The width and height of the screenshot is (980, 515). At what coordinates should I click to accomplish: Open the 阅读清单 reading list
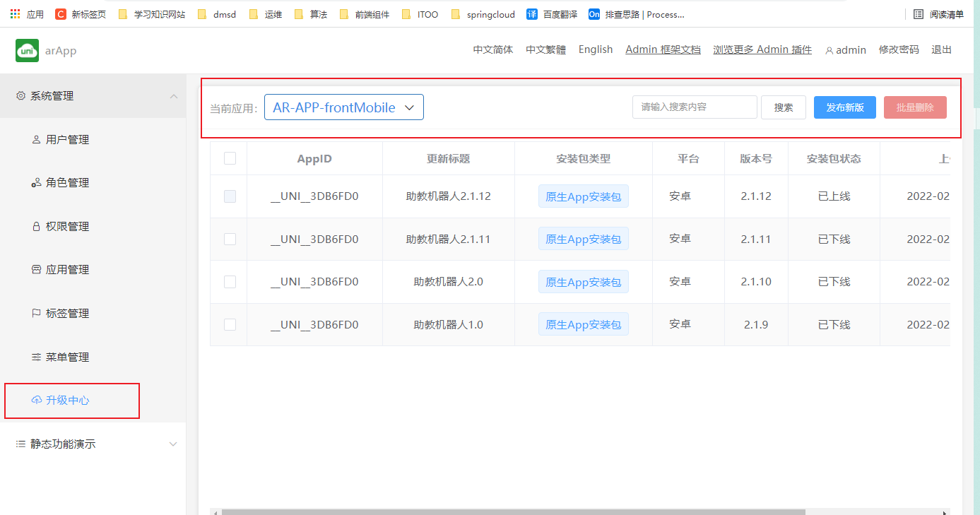coord(938,14)
